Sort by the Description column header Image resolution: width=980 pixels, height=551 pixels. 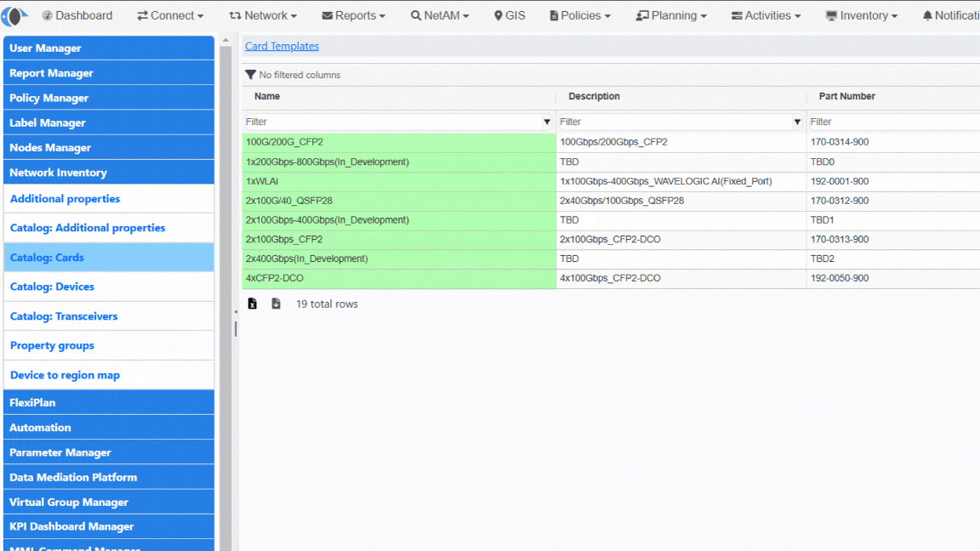[x=594, y=96]
